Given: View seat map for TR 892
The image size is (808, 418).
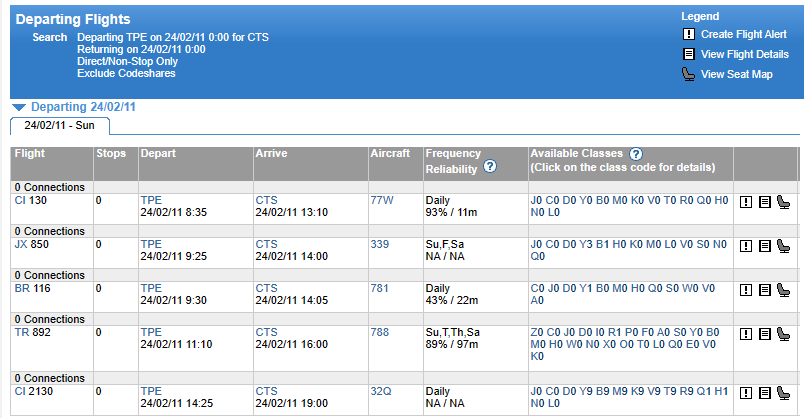Looking at the screenshot, I should coord(783,334).
